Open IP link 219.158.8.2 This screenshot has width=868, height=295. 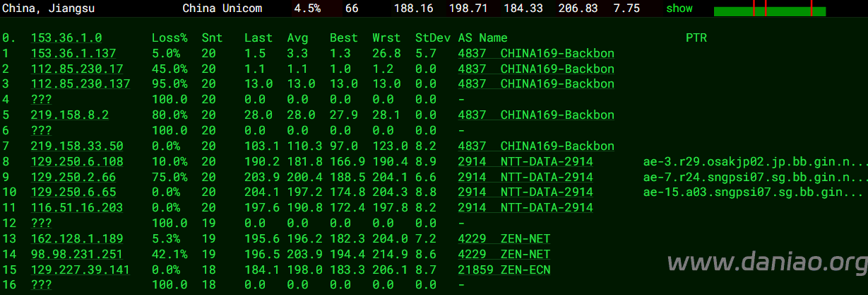click(x=70, y=115)
